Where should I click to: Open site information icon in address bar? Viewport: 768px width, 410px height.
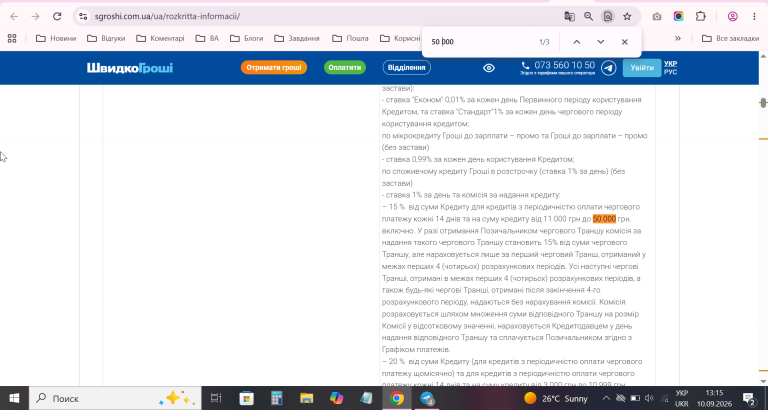pos(83,16)
